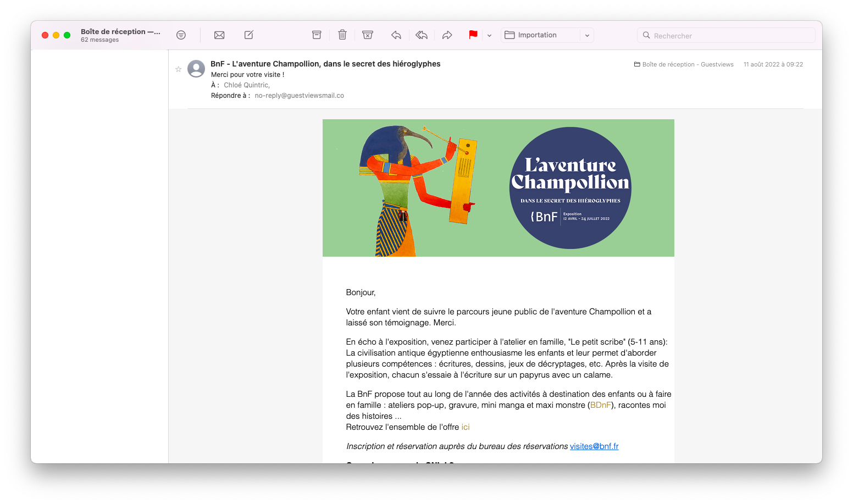Image resolution: width=853 pixels, height=504 pixels.
Task: Click the visites@bnf.fr email link
Action: (594, 446)
